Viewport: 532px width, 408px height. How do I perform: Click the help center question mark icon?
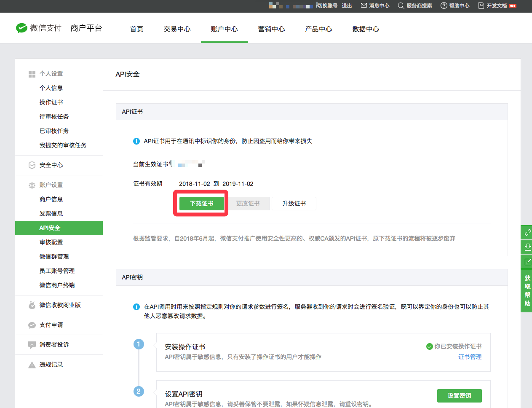(x=444, y=5)
